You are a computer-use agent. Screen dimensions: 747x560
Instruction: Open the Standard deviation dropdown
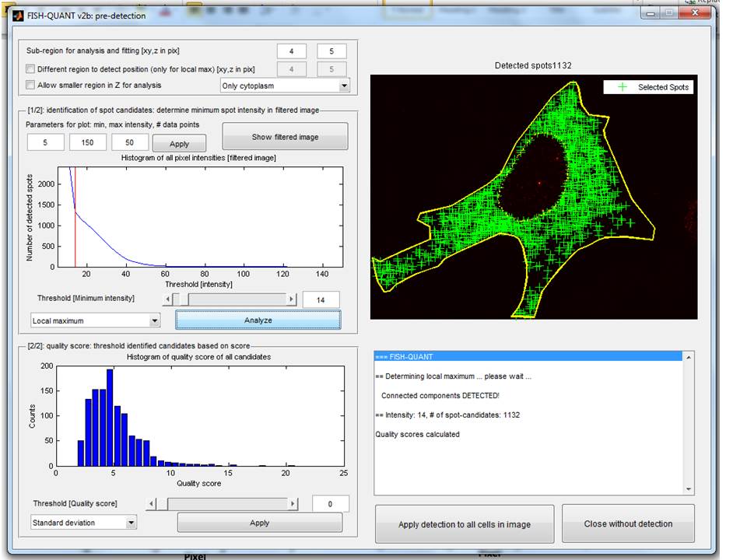point(83,523)
